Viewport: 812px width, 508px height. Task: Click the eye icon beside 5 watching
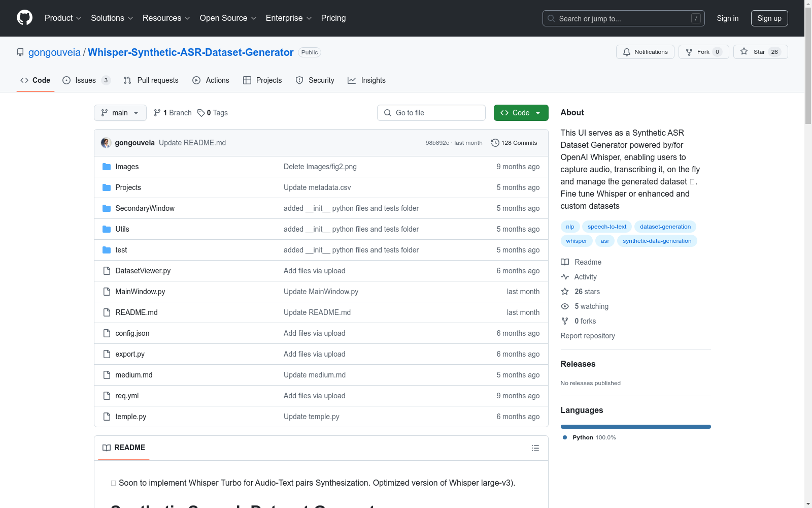(x=565, y=306)
